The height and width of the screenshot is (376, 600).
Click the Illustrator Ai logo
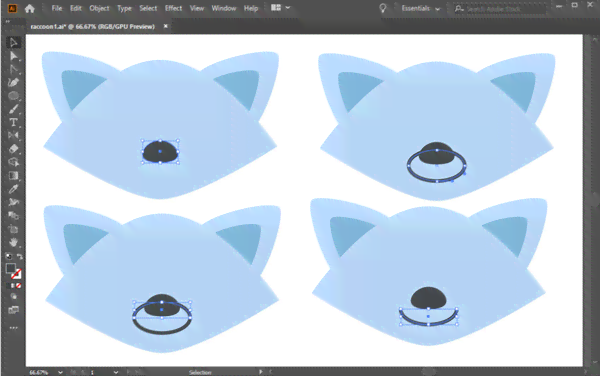click(x=12, y=8)
